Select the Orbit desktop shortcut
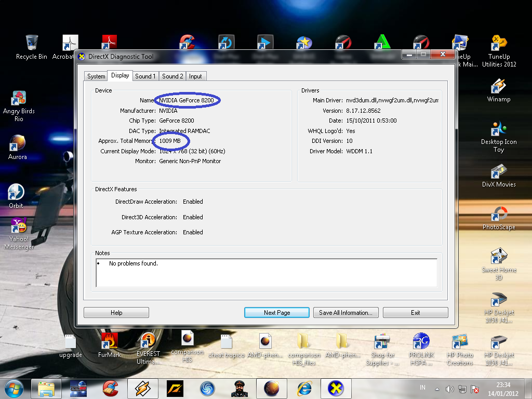 [x=16, y=196]
